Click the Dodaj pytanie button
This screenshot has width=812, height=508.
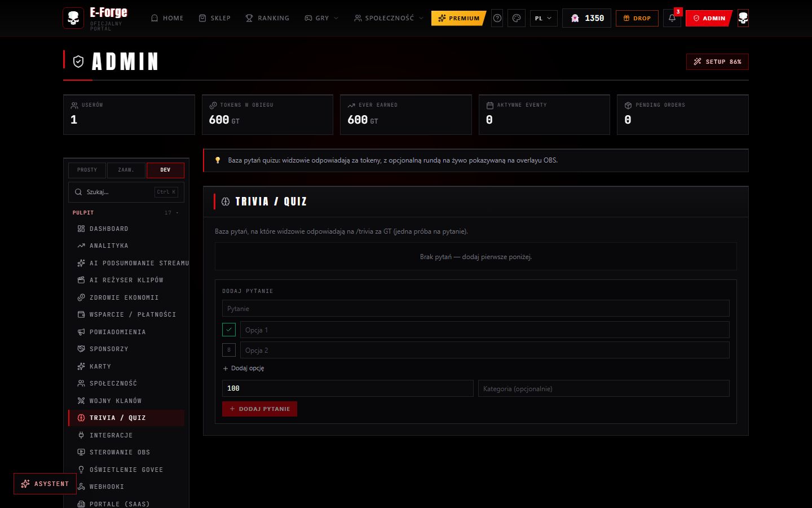(x=259, y=409)
